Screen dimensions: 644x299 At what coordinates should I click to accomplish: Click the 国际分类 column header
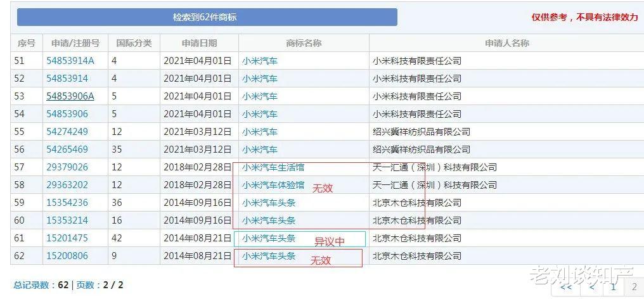134,43
